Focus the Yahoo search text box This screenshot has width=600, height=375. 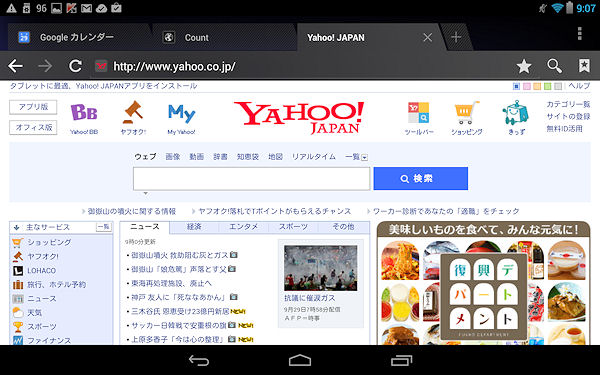point(251,178)
